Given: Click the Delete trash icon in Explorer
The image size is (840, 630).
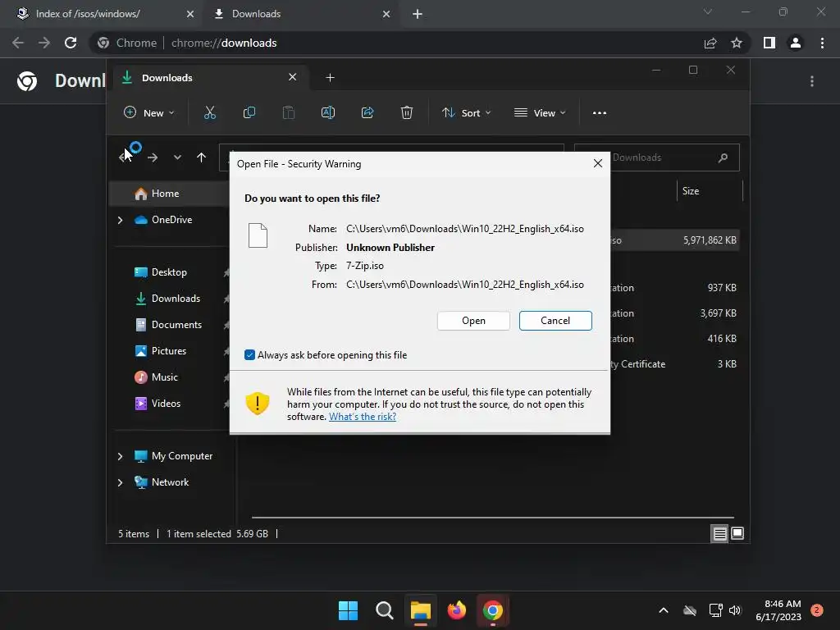Looking at the screenshot, I should pyautogui.click(x=407, y=112).
